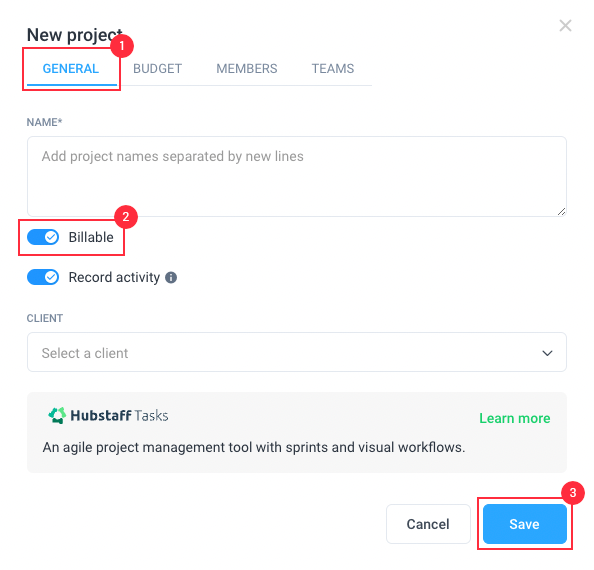The image size is (594, 570).
Task: Open the Select a client dropdown
Action: [297, 352]
